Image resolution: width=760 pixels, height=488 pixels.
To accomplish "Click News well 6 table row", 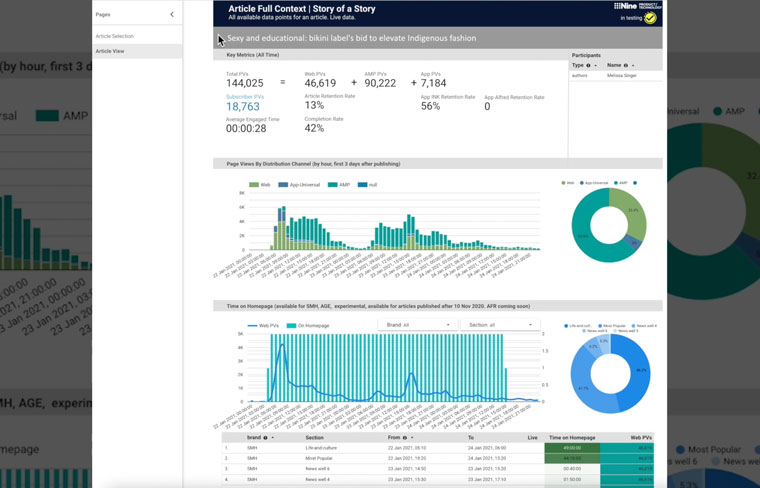I will click(438, 469).
